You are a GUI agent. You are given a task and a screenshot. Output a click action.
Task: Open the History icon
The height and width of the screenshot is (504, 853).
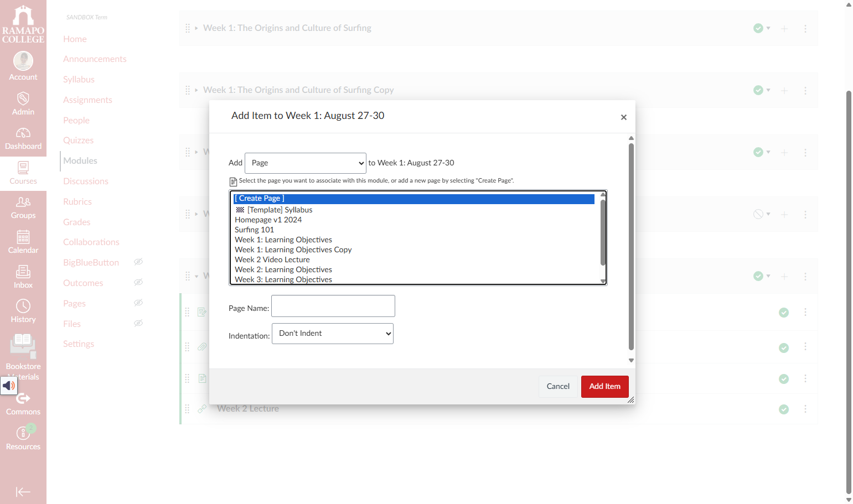pos(23,311)
